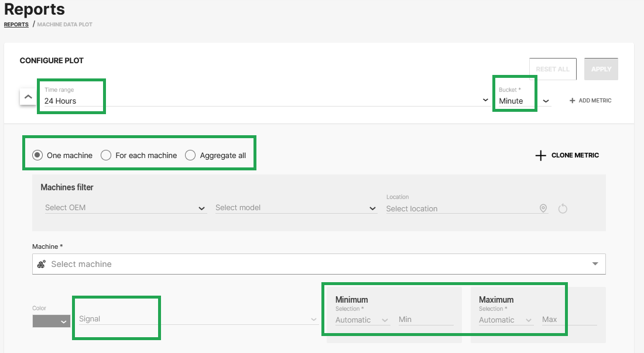Select the For each machine option
The image size is (644, 353).
point(106,155)
